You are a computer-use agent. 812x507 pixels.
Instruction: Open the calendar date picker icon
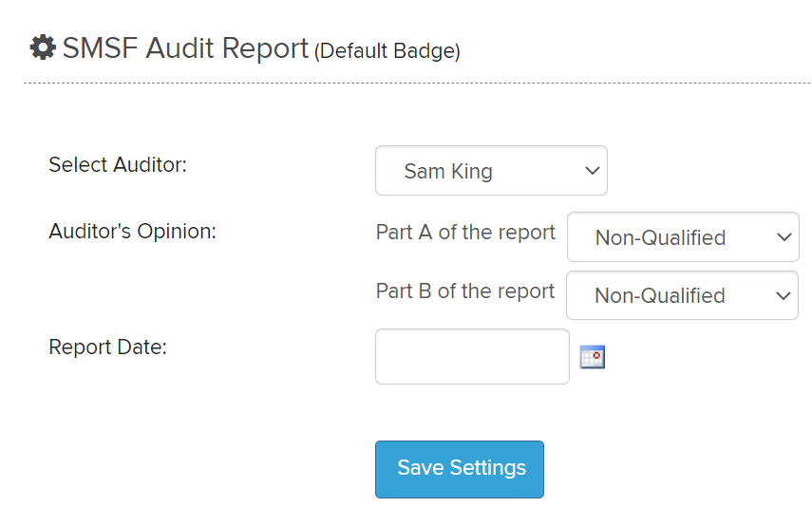coord(593,357)
